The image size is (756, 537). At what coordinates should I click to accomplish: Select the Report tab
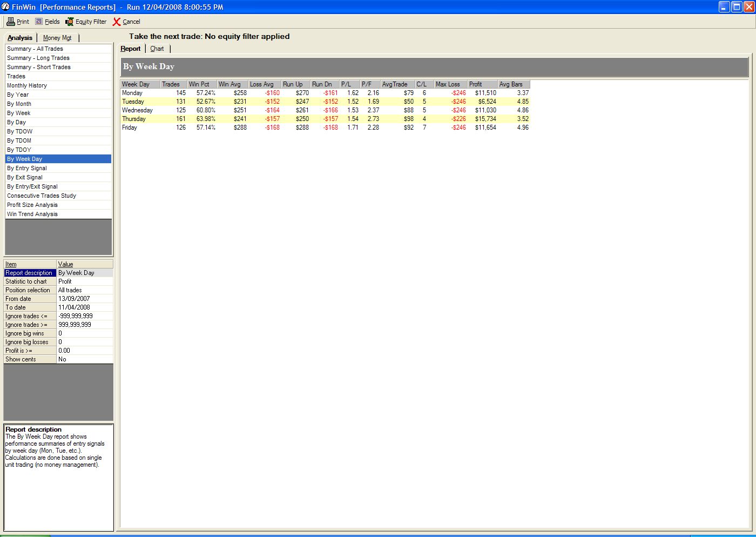pos(131,49)
